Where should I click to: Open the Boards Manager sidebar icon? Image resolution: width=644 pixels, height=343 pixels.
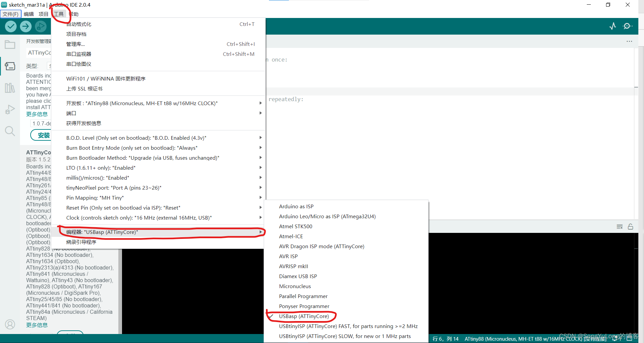pos(10,66)
